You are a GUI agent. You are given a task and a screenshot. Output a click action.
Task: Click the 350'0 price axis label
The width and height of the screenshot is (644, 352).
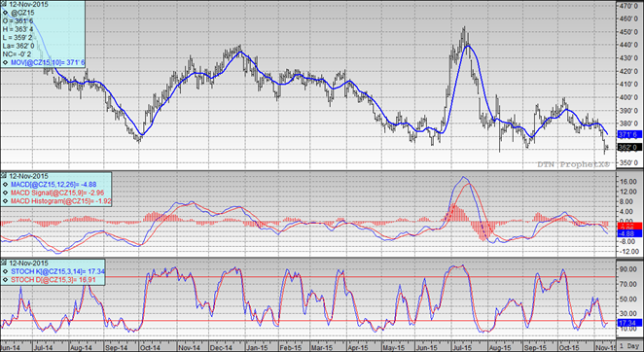point(628,163)
